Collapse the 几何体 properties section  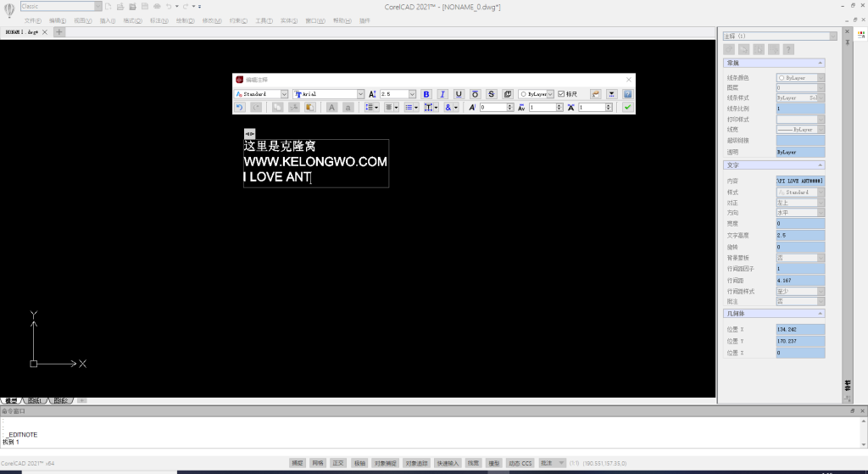(820, 314)
